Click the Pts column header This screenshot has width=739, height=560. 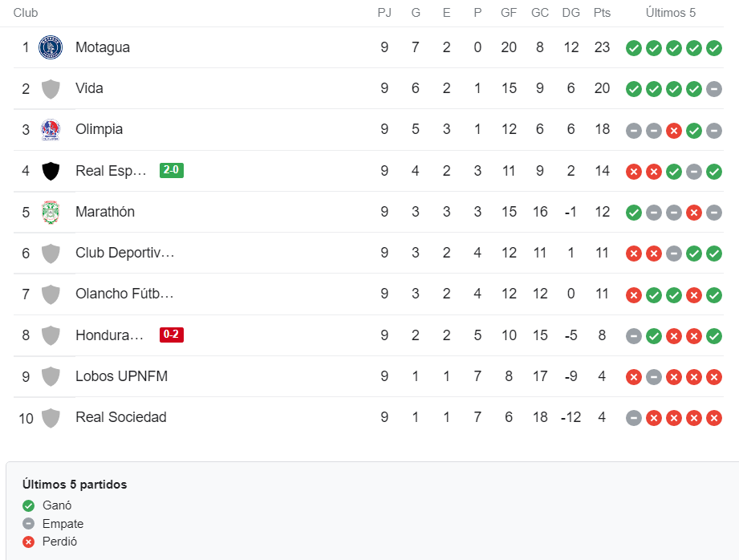coord(602,13)
